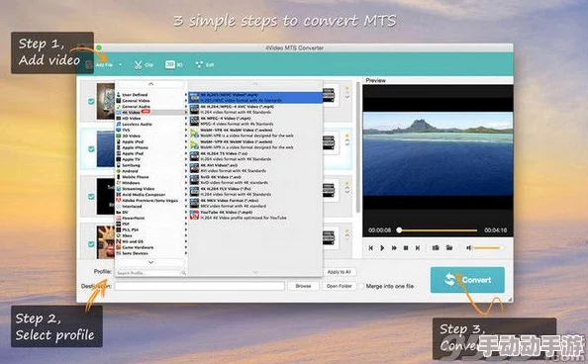Click the WebM-VP8 4K format icon
Viewport: 588px width, 364px height.
pos(194,133)
